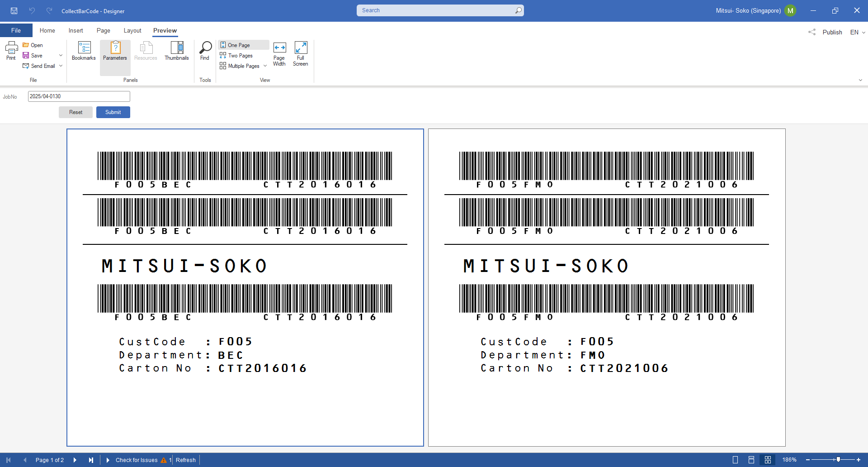Collapse the ribbon with the chevron
This screenshot has height=467, width=868.
[x=860, y=80]
